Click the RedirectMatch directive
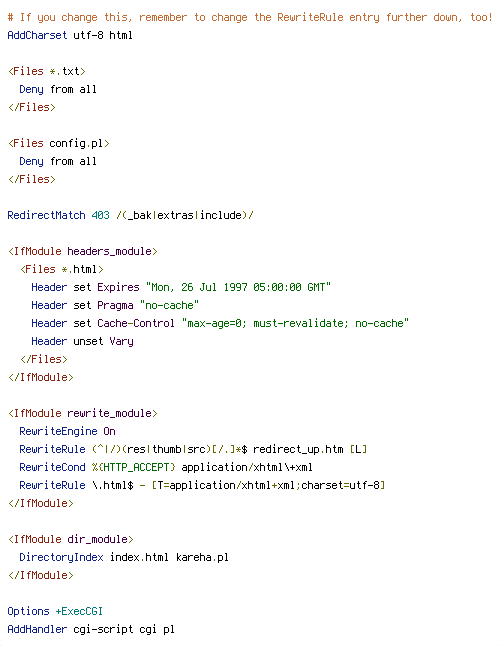The width and height of the screenshot is (502, 646). [x=46, y=215]
